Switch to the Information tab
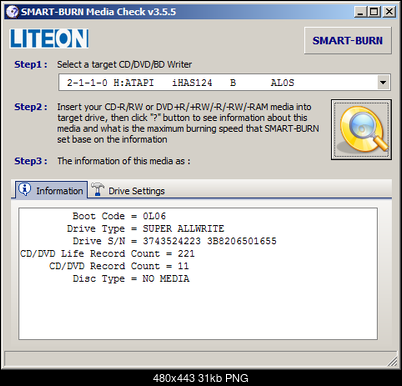402x386 pixels. coord(51,190)
